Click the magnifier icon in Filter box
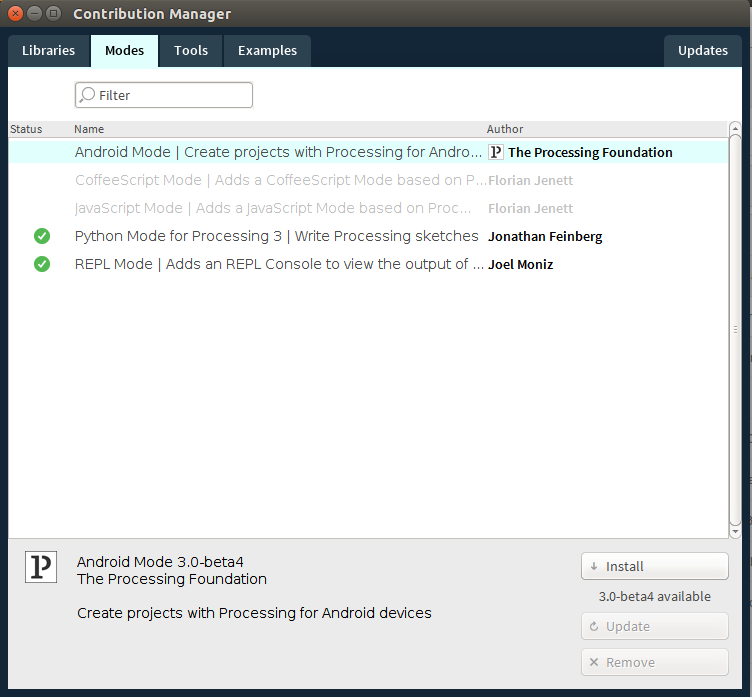This screenshot has height=697, width=752. (x=87, y=95)
